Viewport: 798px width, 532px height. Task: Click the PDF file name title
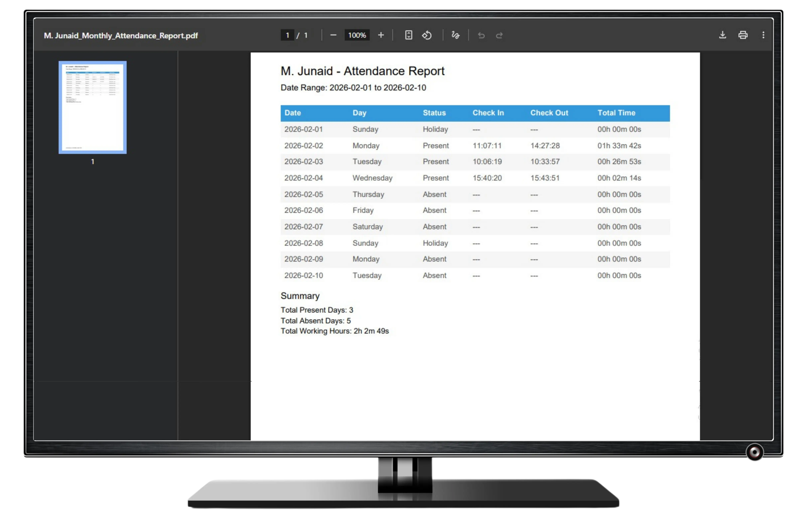pos(121,36)
